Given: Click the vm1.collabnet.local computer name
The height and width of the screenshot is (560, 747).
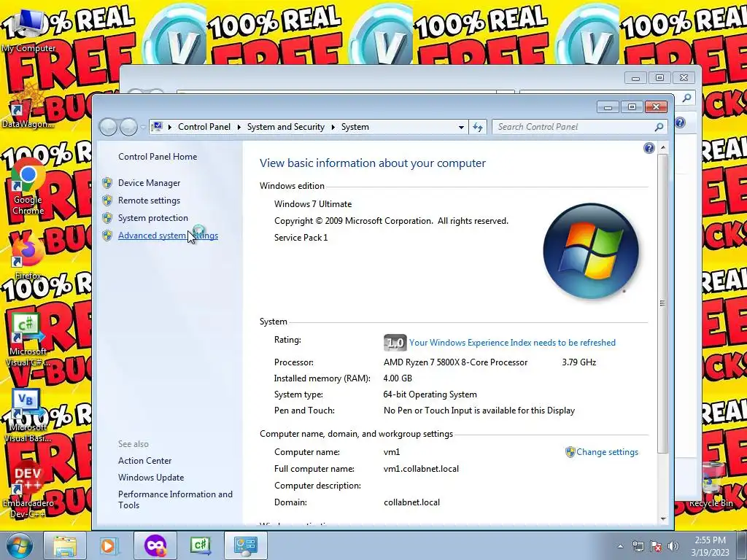Looking at the screenshot, I should [421, 469].
